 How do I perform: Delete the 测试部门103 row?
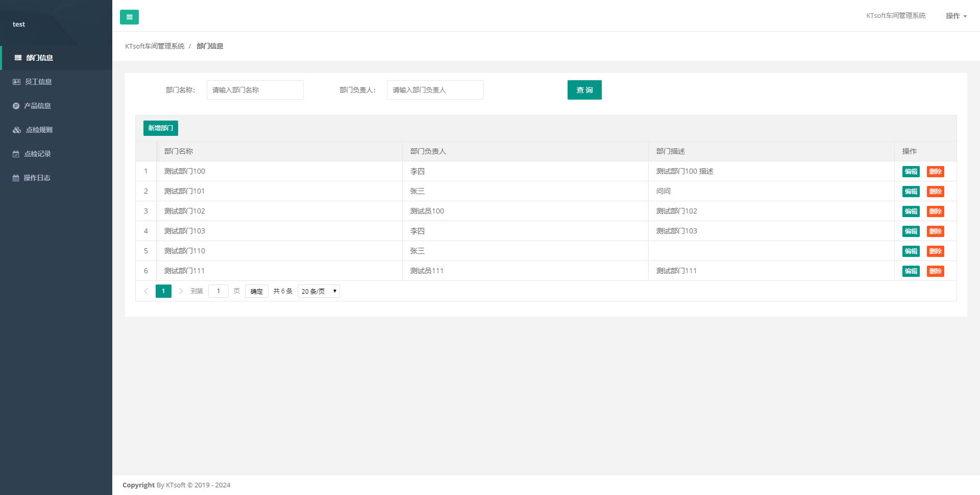936,231
